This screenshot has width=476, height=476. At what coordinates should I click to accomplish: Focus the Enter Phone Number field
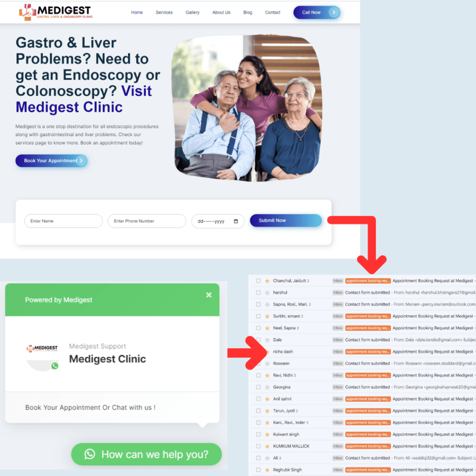coord(147,221)
